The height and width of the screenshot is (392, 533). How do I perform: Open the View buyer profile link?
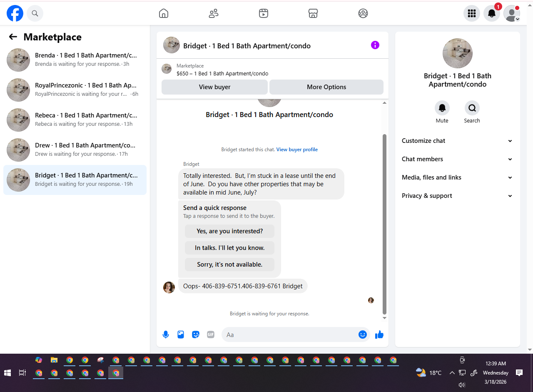(x=297, y=150)
